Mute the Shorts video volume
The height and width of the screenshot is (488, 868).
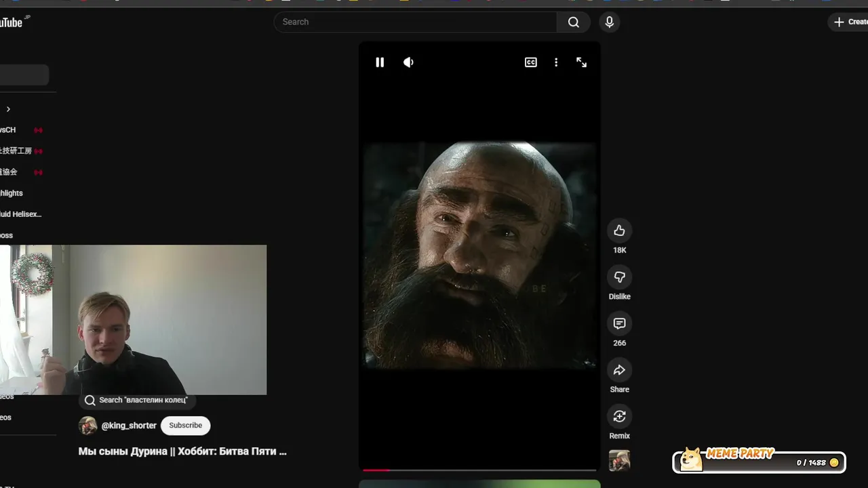[408, 62]
